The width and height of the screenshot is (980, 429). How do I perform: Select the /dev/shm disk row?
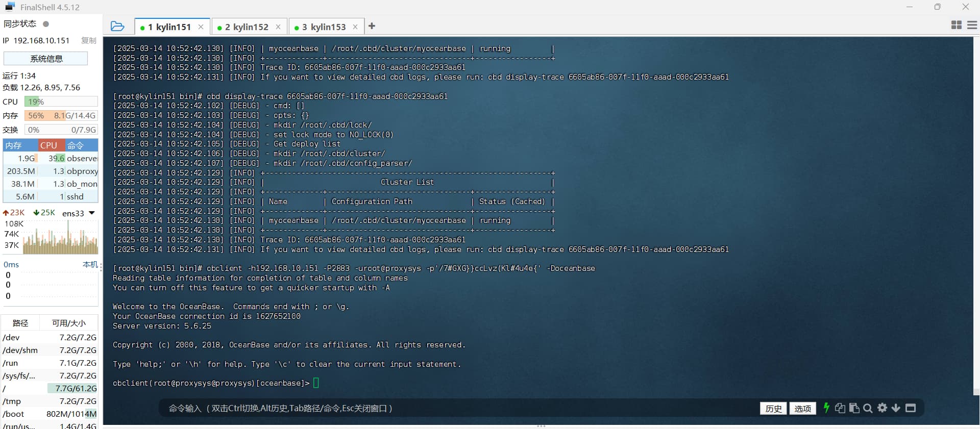tap(50, 350)
